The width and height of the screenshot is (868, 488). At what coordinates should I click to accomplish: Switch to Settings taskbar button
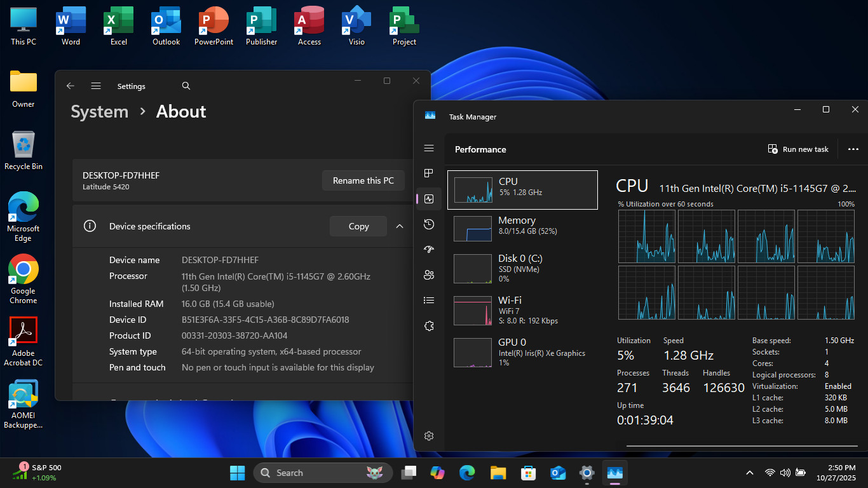pyautogui.click(x=587, y=473)
